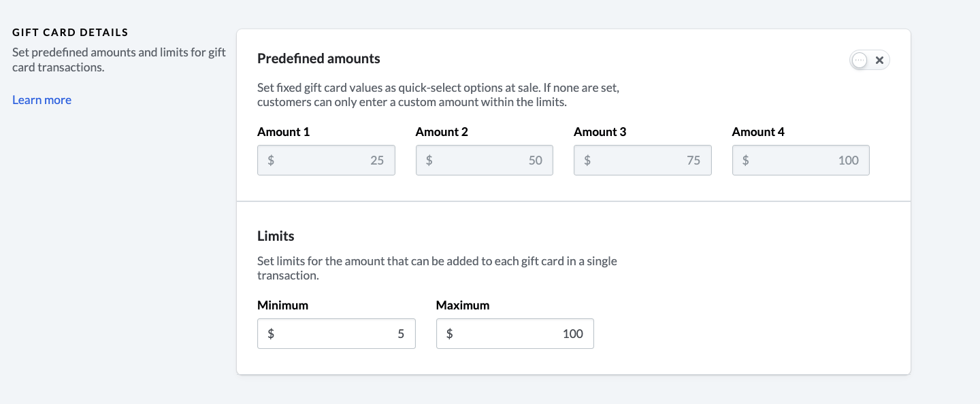Image resolution: width=980 pixels, height=404 pixels.
Task: Click the Amount 4 label text
Action: pyautogui.click(x=758, y=132)
